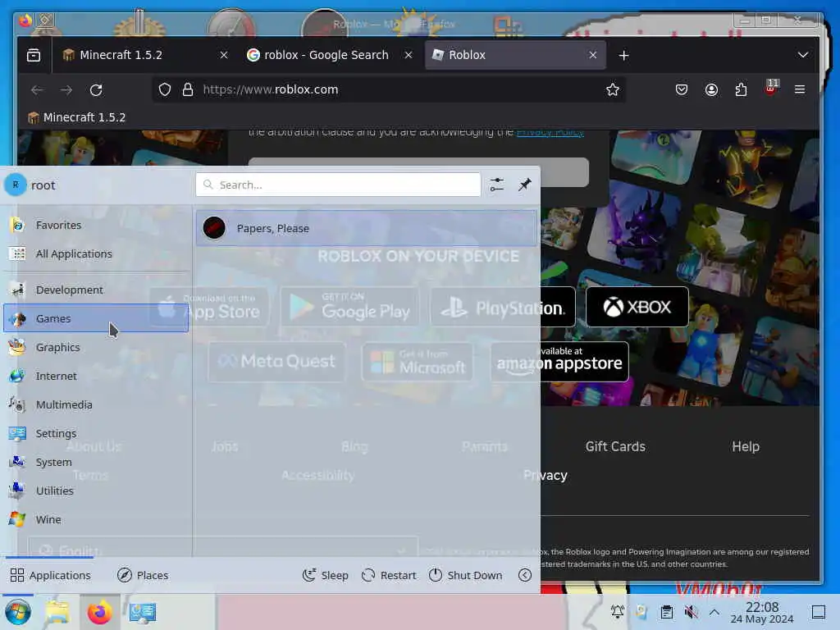Open clipboard tray icon
Image resolution: width=840 pixels, height=630 pixels.
(x=667, y=612)
